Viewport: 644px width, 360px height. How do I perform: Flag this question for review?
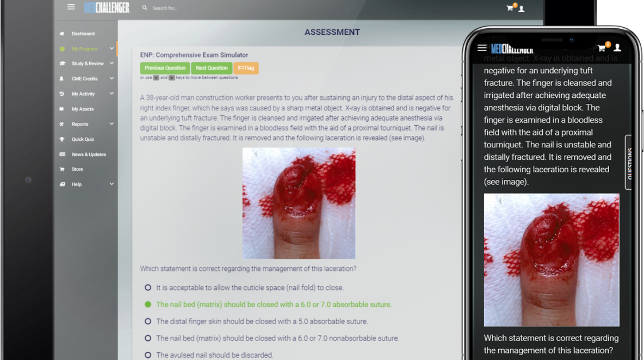(246, 68)
